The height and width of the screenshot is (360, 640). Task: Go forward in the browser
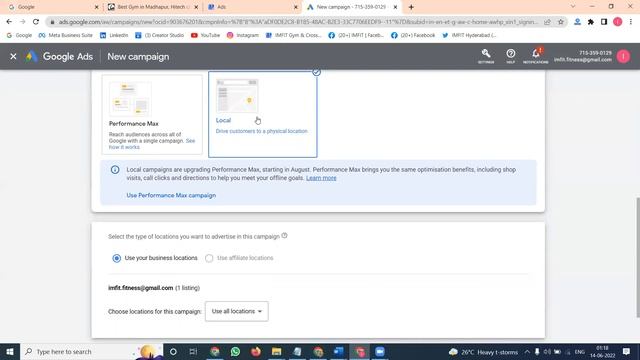pos(22,22)
